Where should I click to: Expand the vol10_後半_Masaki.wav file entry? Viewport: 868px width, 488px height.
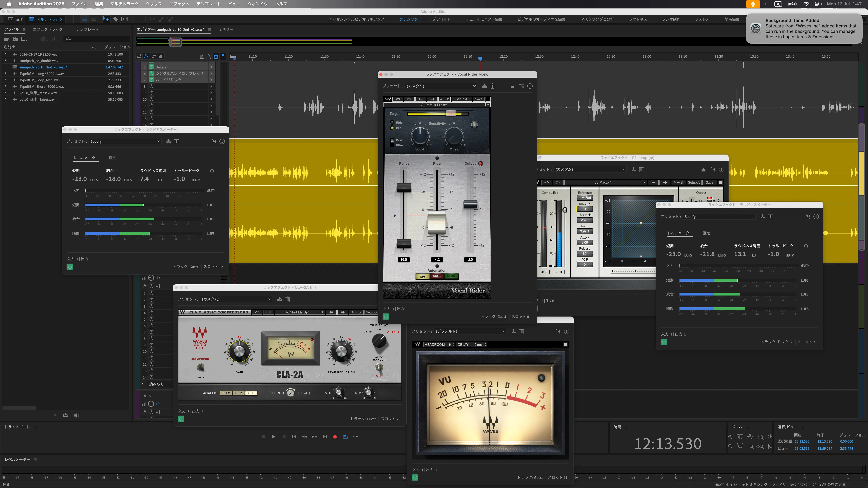[x=5, y=93]
